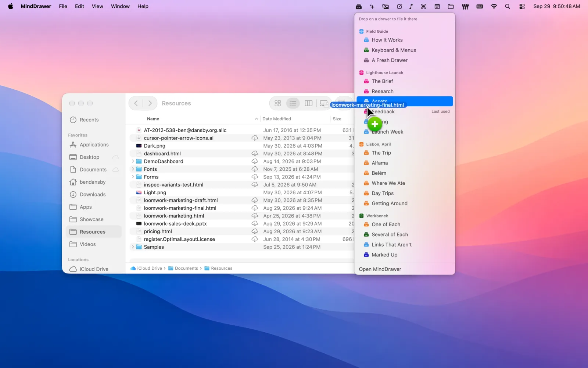Image resolution: width=588 pixels, height=368 pixels.
Task: Go forward in Finder navigation
Action: pyautogui.click(x=150, y=103)
